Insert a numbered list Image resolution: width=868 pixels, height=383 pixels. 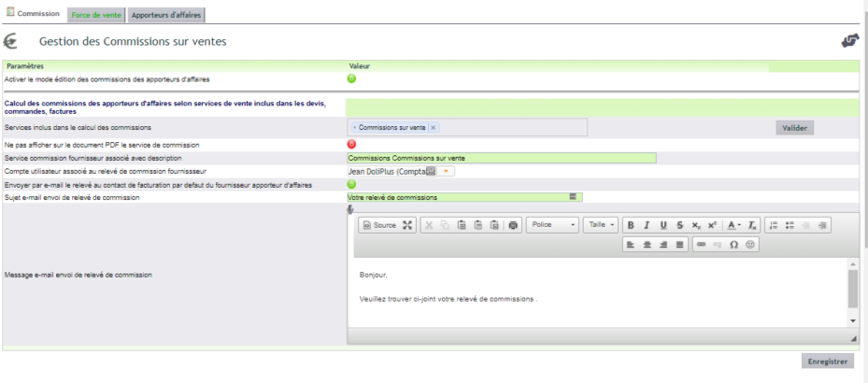pyautogui.click(x=774, y=225)
